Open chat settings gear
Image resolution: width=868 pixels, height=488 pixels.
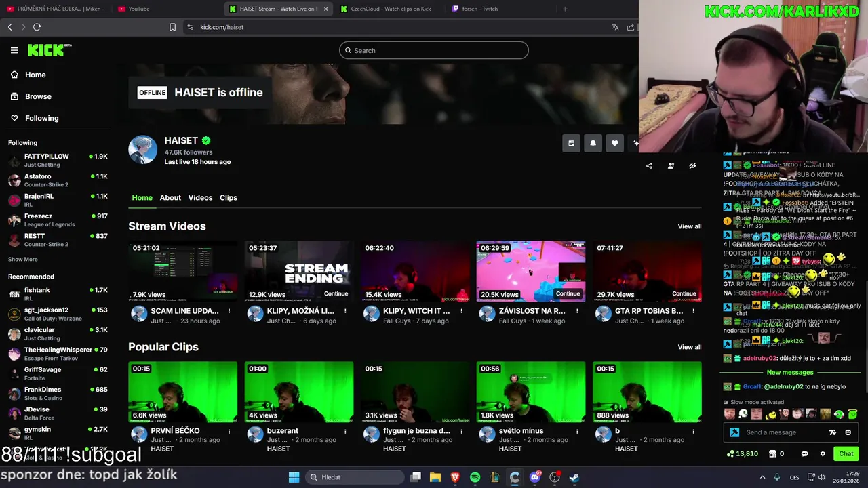(823, 453)
